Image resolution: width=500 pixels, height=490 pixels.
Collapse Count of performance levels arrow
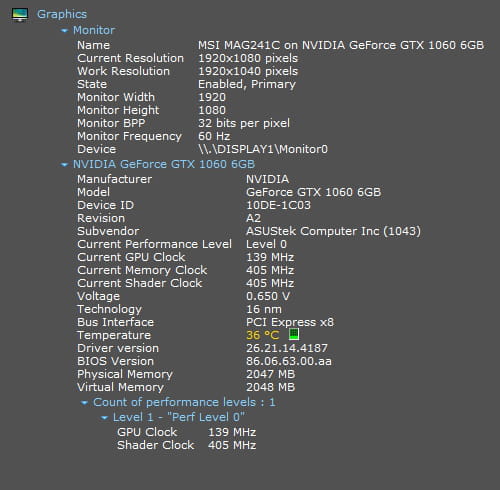(84, 403)
